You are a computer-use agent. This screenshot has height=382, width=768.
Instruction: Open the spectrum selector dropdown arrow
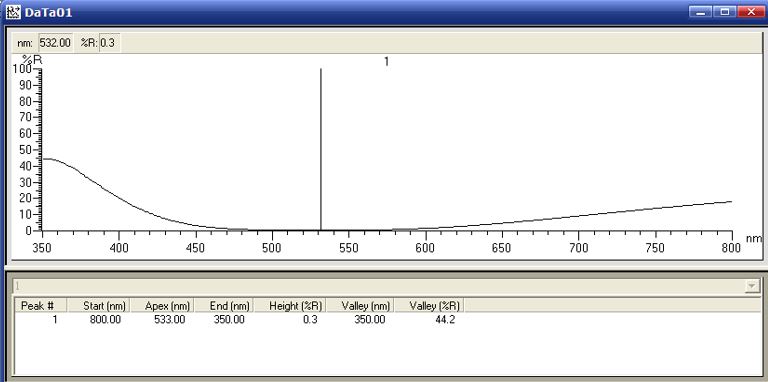point(751,286)
